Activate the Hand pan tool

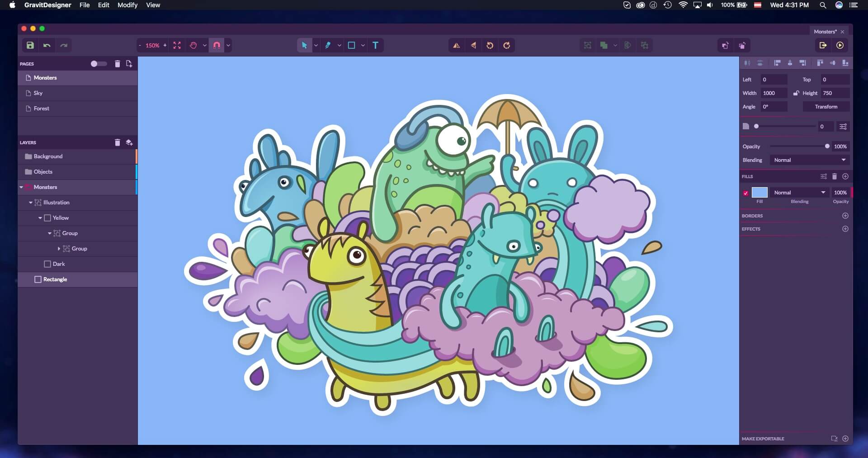pos(193,45)
